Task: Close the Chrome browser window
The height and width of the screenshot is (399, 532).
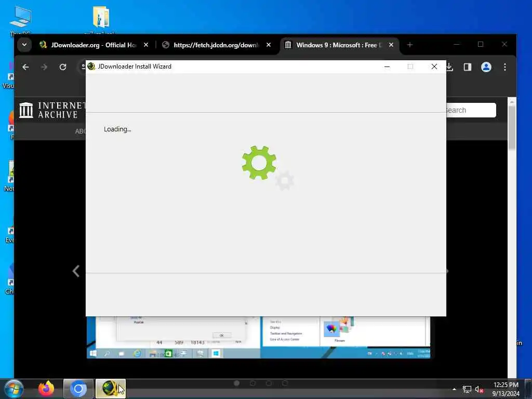Action: [x=504, y=45]
